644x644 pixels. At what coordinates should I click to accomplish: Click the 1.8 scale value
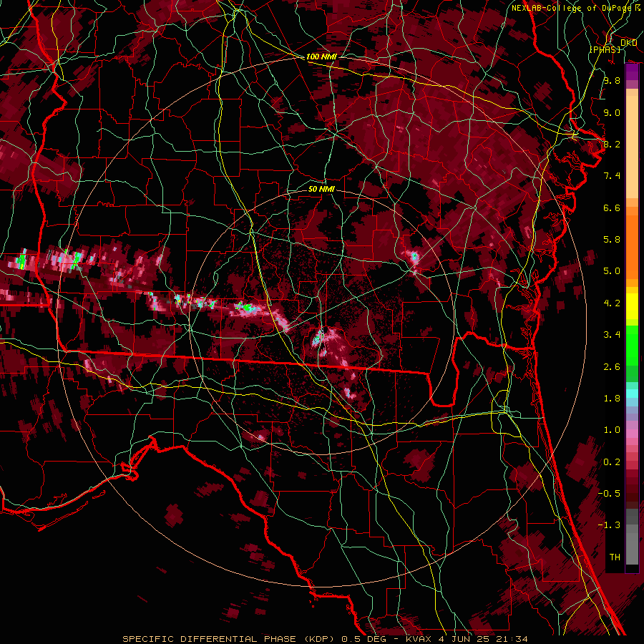point(612,399)
